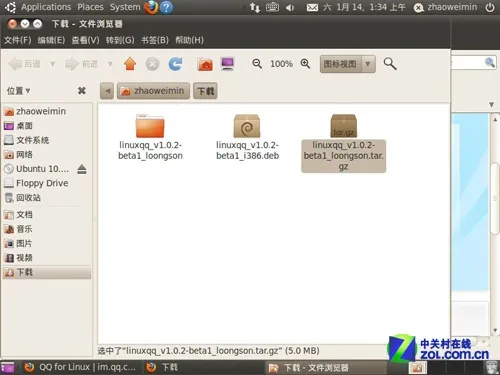Click the greyed Stop loading icon

click(152, 64)
